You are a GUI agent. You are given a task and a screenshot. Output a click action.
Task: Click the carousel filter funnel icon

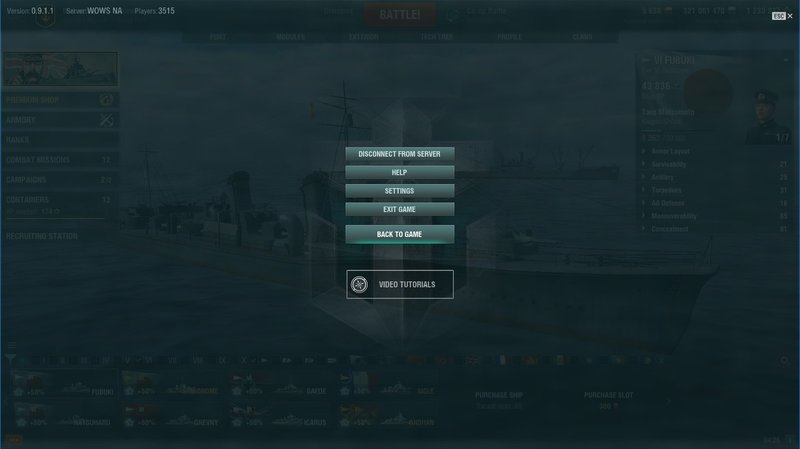tap(10, 359)
